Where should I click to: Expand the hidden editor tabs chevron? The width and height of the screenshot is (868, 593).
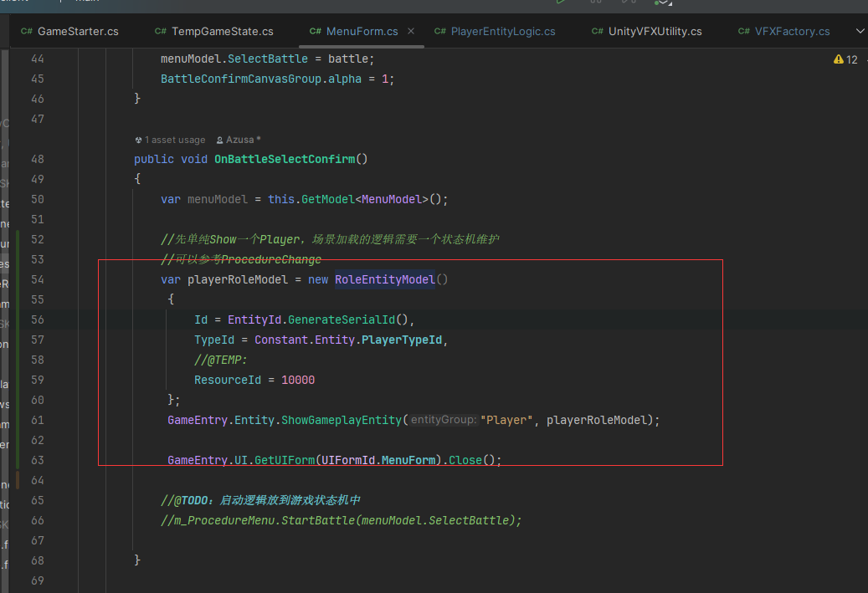coord(860,32)
